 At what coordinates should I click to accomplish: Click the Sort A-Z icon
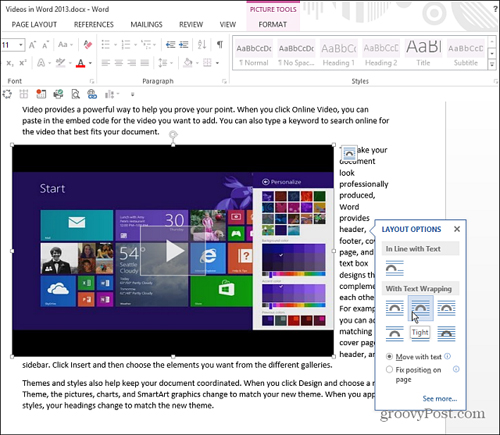[x=202, y=44]
